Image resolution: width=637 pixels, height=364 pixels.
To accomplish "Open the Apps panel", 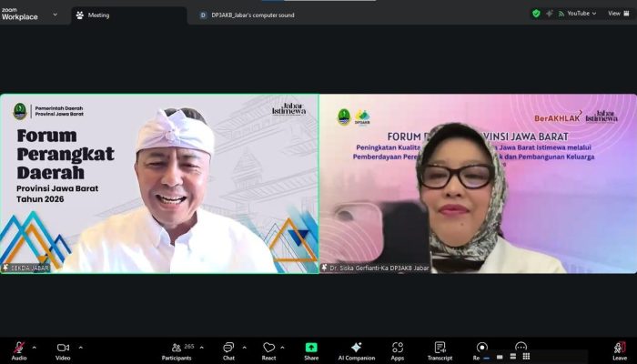I will [x=398, y=351].
